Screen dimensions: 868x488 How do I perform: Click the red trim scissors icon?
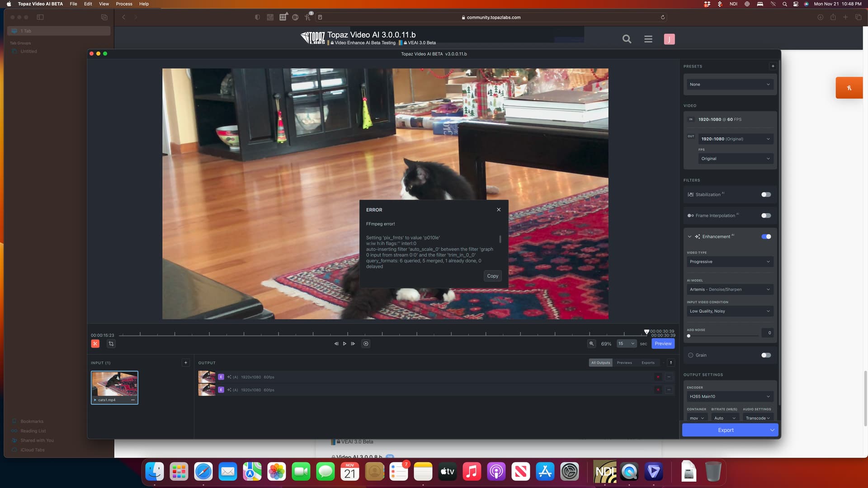pyautogui.click(x=95, y=344)
